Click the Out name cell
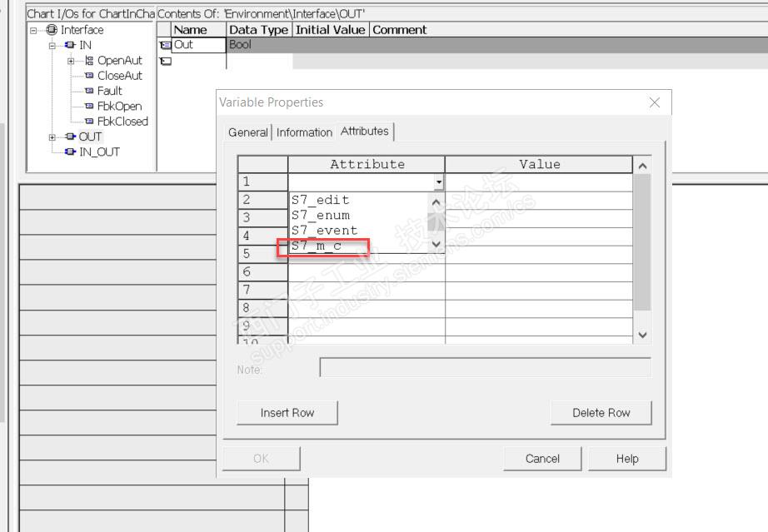 click(x=198, y=45)
